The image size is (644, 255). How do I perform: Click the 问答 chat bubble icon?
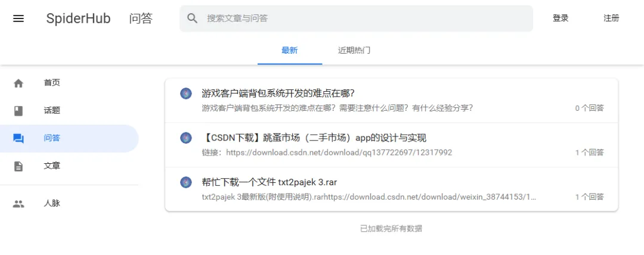[x=18, y=138]
